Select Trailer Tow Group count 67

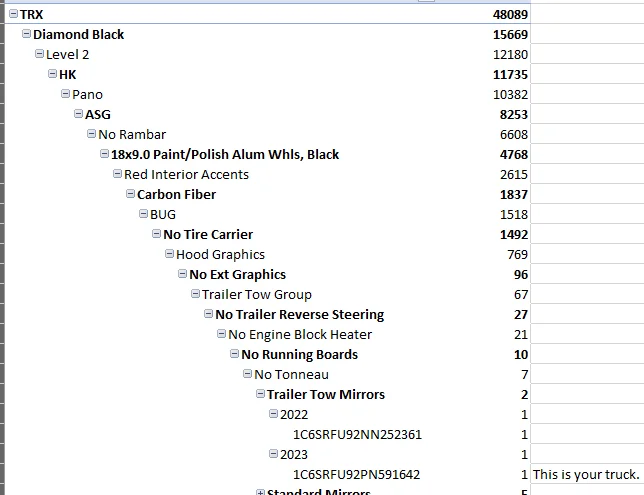tap(521, 294)
